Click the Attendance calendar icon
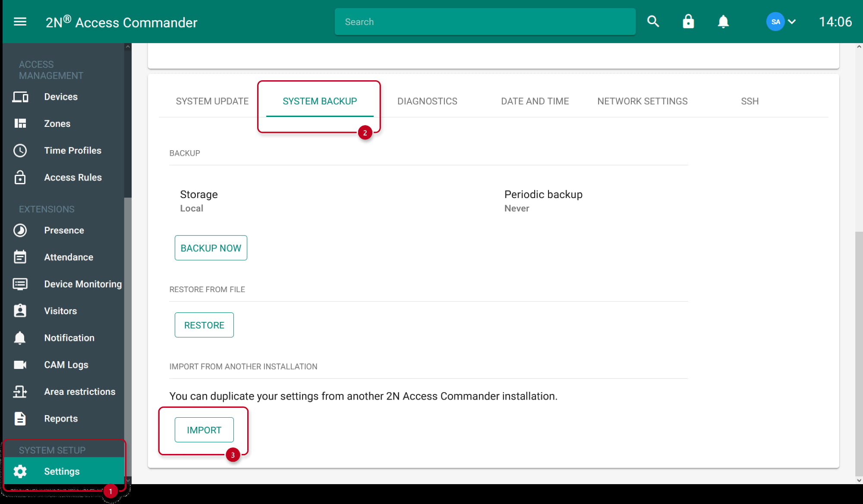 tap(20, 257)
